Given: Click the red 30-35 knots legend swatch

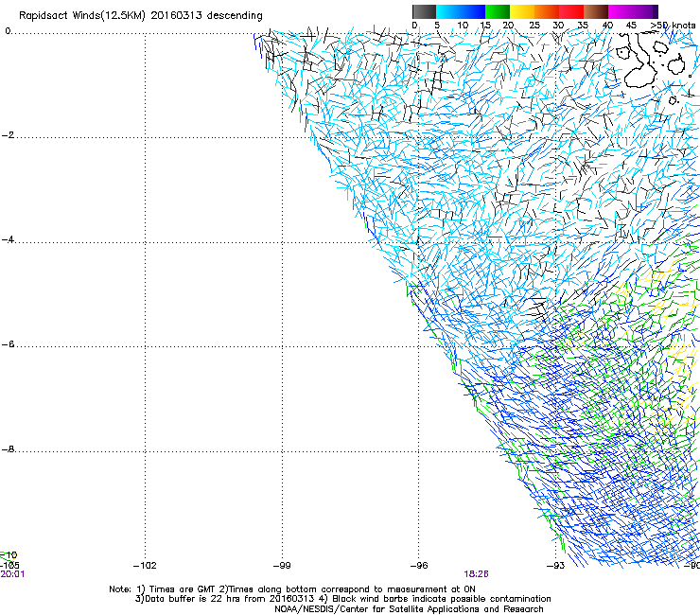Looking at the screenshot, I should click(571, 11).
